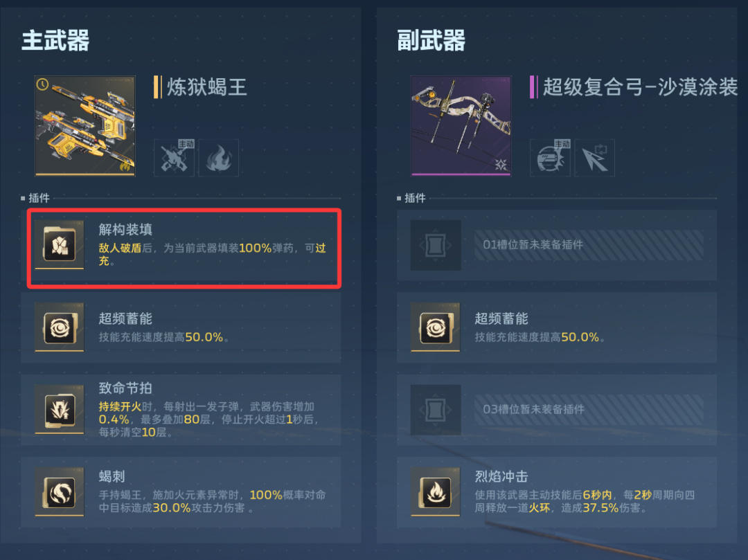Click the empty 01槽位 plugin slot
Screen dimensions: 748x560
[557, 245]
